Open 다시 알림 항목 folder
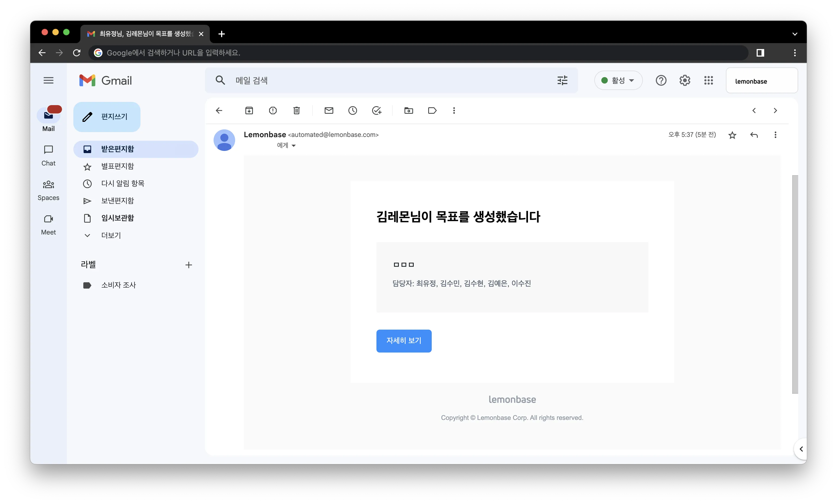 136,183
